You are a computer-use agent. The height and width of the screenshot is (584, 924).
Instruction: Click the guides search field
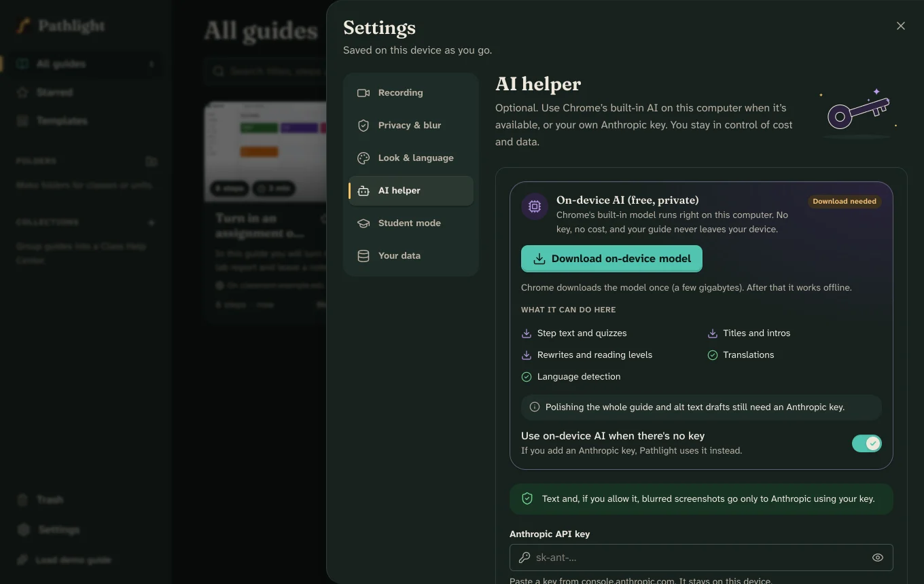point(265,71)
